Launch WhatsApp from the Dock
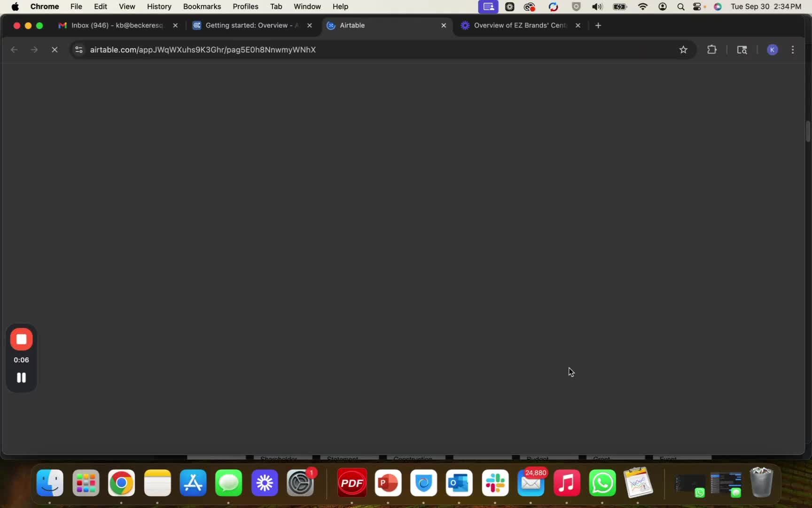Viewport: 812px width, 508px height. coord(602,483)
